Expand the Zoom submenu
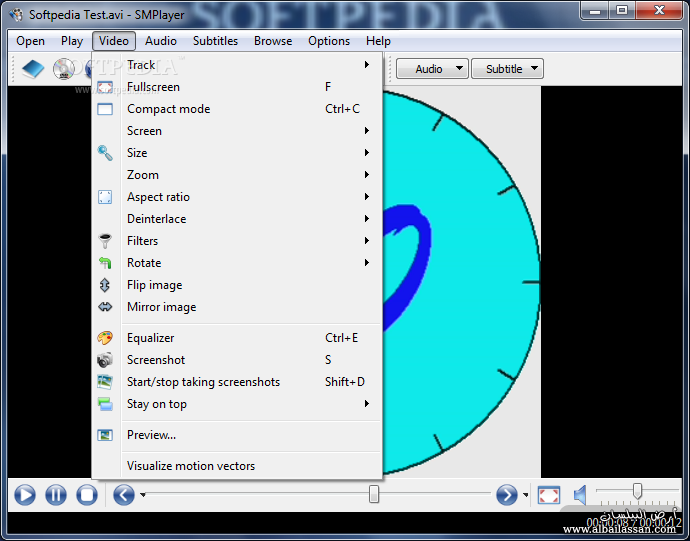 237,175
